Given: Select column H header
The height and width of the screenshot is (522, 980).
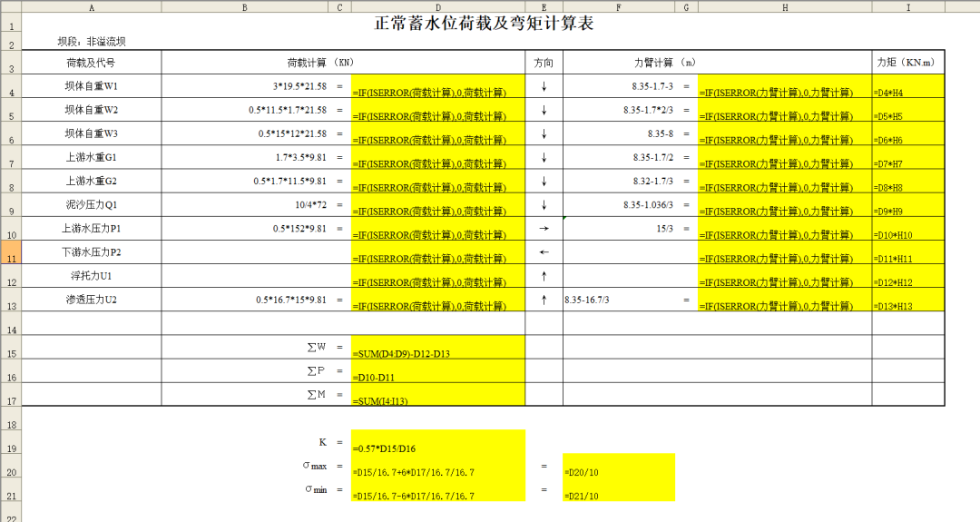Looking at the screenshot, I should click(785, 7).
